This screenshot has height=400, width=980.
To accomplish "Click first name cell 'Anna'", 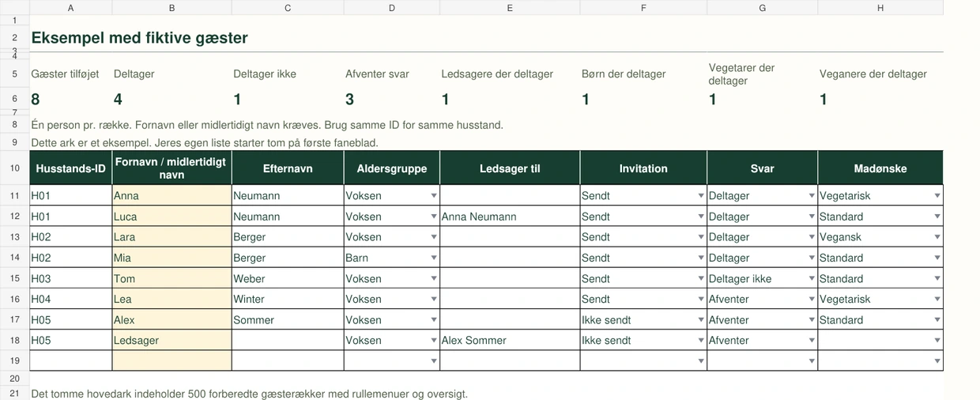I will pyautogui.click(x=172, y=195).
